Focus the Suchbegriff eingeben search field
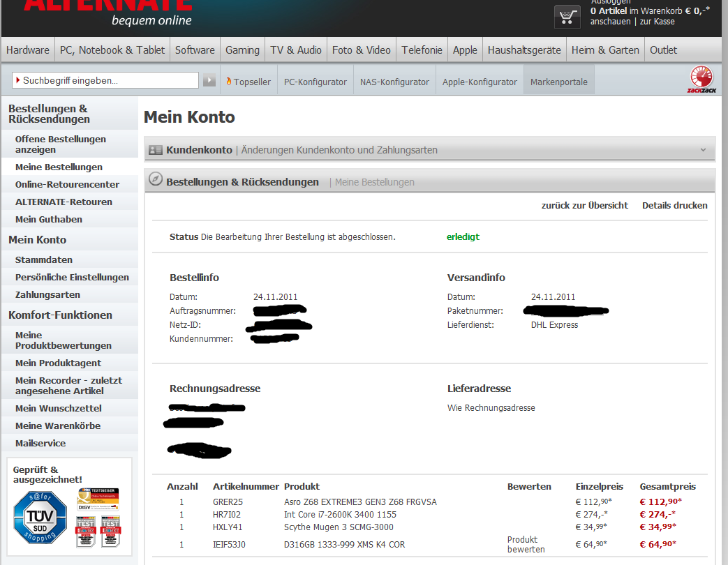 point(105,80)
